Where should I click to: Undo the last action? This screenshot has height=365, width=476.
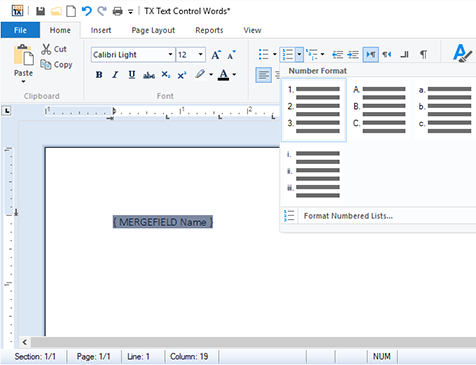tap(87, 11)
